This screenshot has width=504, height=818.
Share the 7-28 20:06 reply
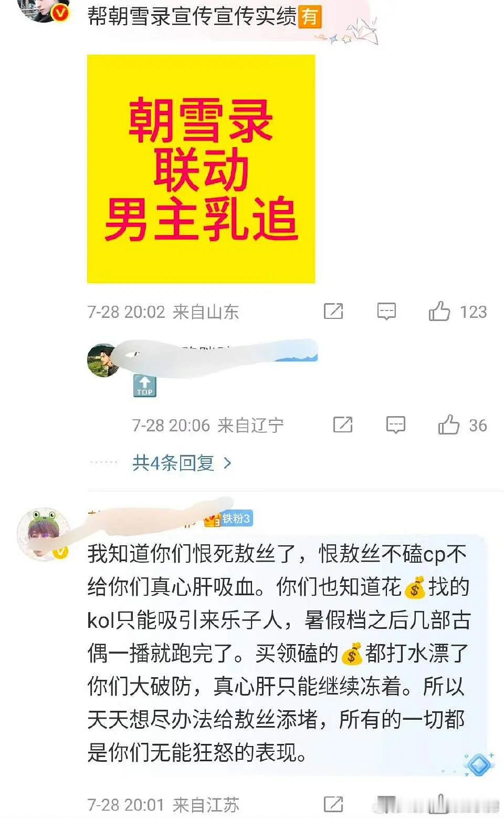pos(343,424)
